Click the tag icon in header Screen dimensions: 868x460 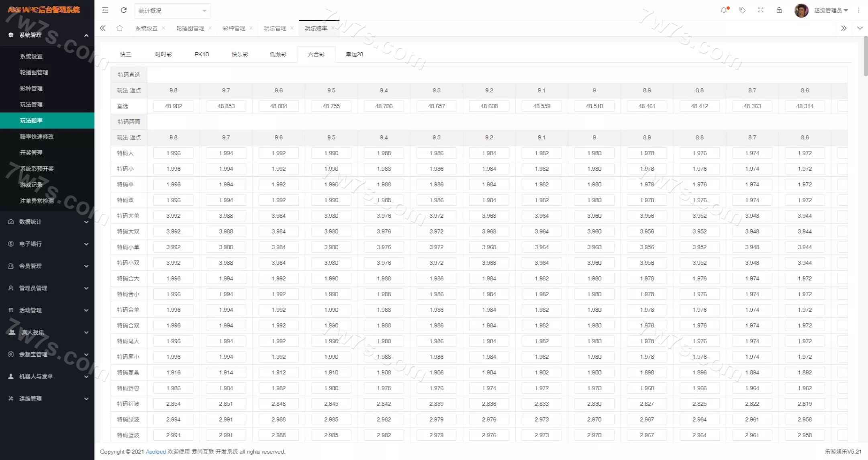[x=742, y=10]
